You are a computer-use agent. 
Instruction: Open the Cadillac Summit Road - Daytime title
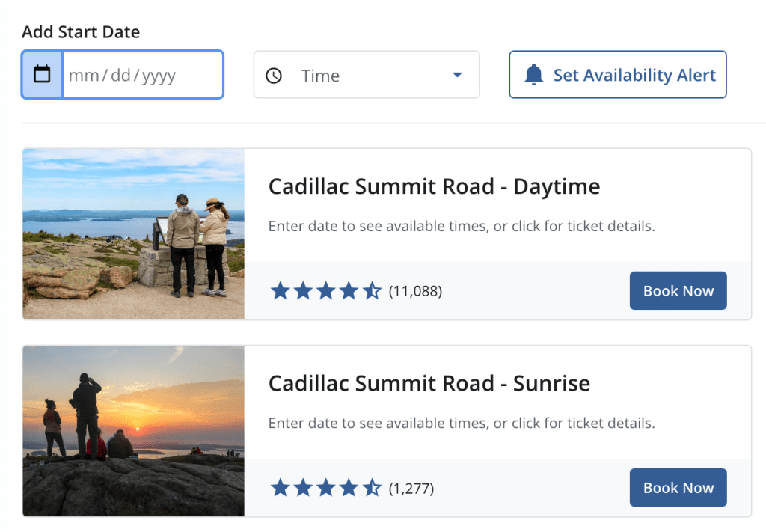click(x=434, y=186)
